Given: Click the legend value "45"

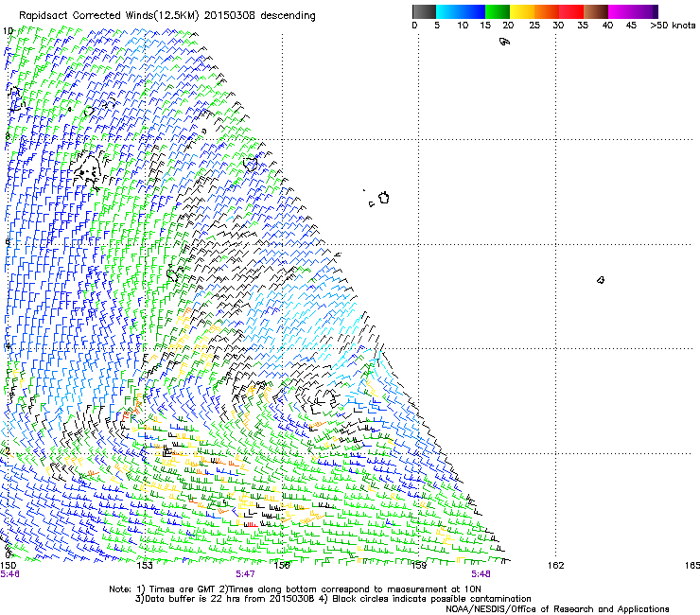Looking at the screenshot, I should click(631, 26).
